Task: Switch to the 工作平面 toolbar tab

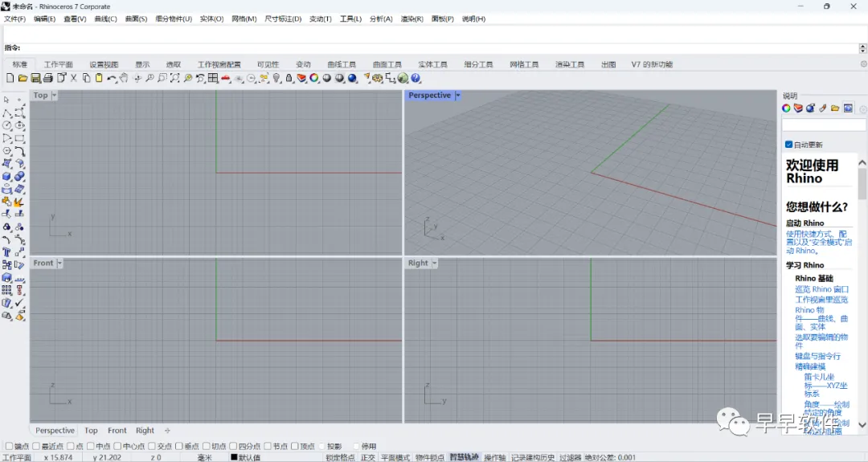Action: pos(58,64)
